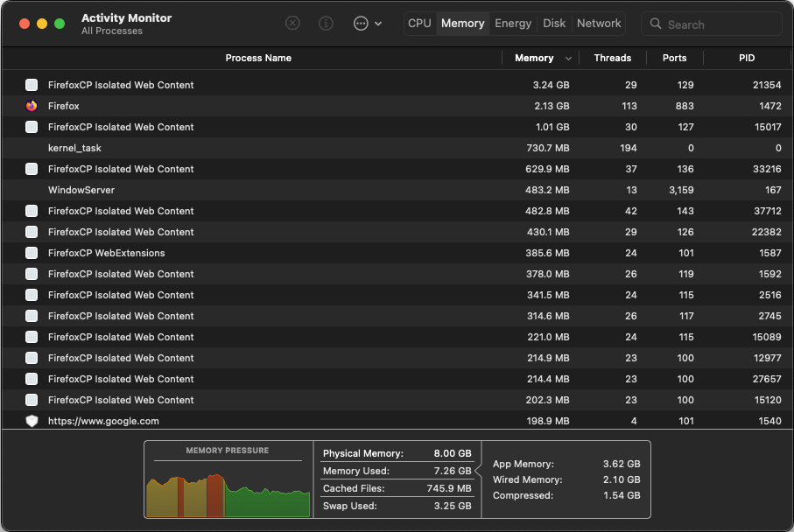Click the icon of process with PID 2516
This screenshot has height=532, width=794.
[32, 295]
